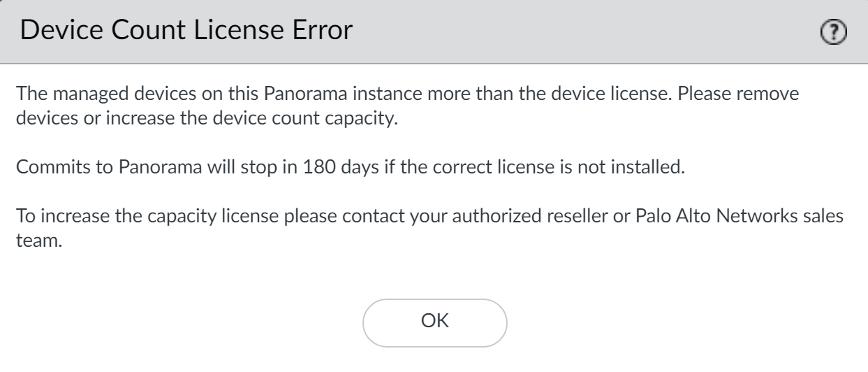Screen dimensions: 868x372
Task: Click the "Device Count License Error" title
Action: pos(184,31)
